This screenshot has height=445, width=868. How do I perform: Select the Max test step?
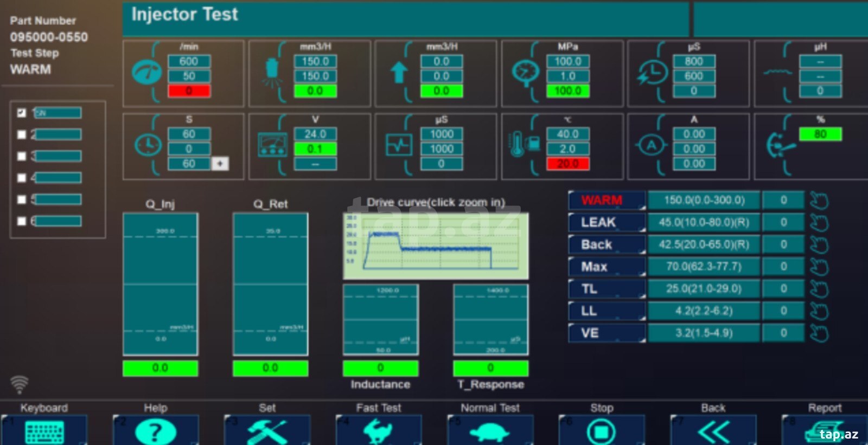[607, 267]
